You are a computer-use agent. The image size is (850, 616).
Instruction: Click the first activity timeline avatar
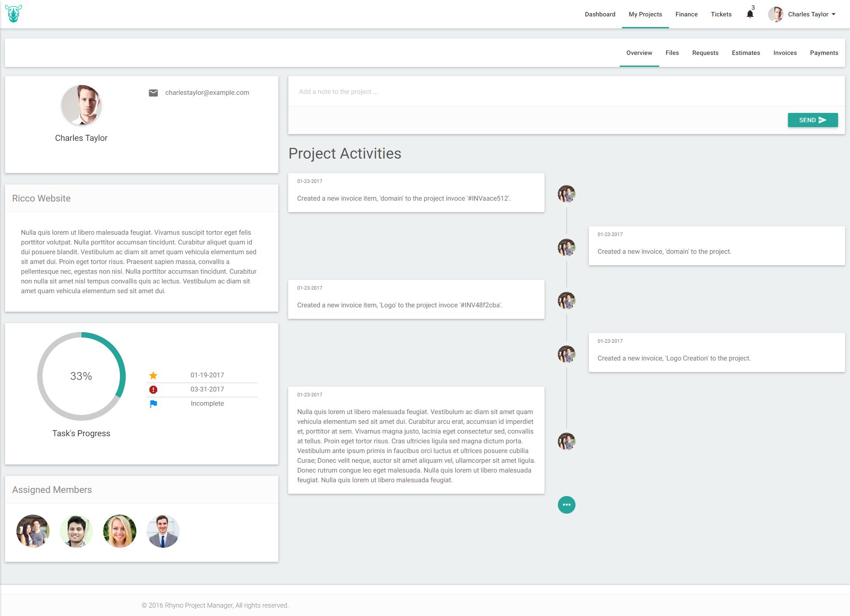tap(566, 194)
